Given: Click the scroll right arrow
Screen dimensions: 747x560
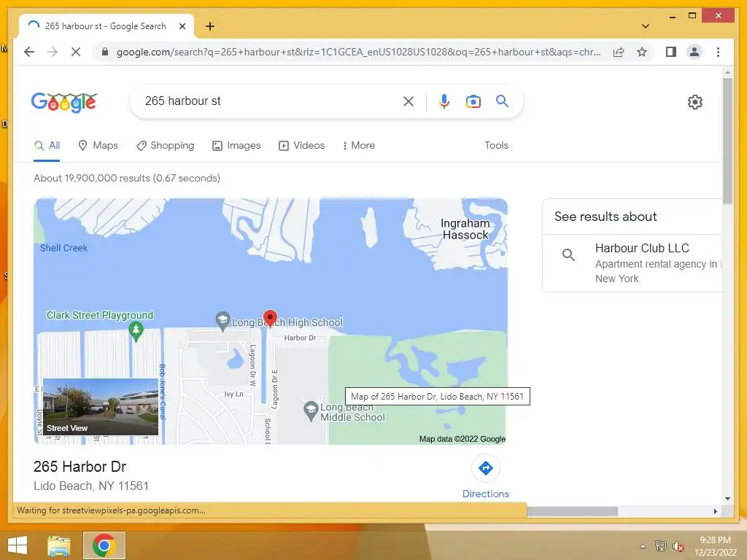Looking at the screenshot, I should pos(715,511).
